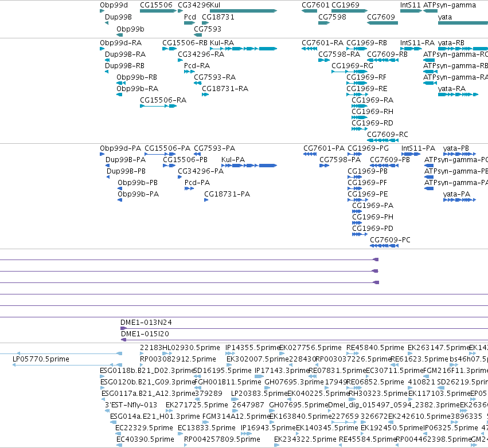Select the Obp99d gene feature
The height and width of the screenshot is (448, 488).
102,11
